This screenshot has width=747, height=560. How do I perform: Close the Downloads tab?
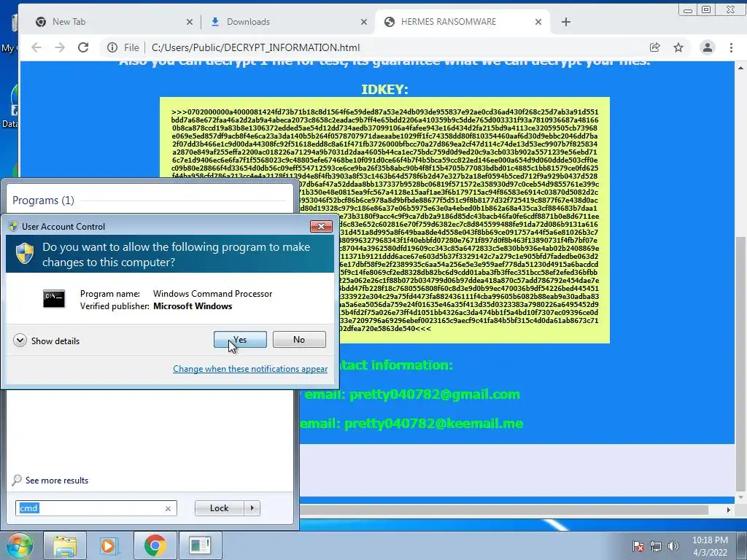pos(364,22)
